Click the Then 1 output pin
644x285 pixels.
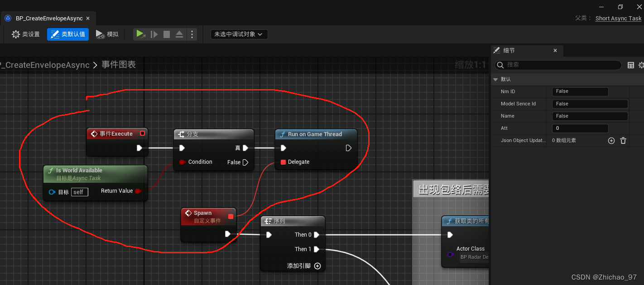(317, 249)
